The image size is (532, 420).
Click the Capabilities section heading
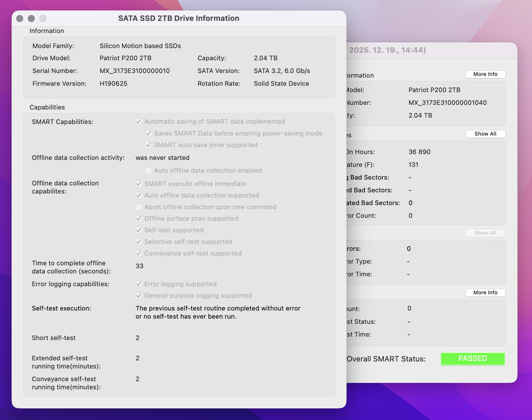(47, 107)
